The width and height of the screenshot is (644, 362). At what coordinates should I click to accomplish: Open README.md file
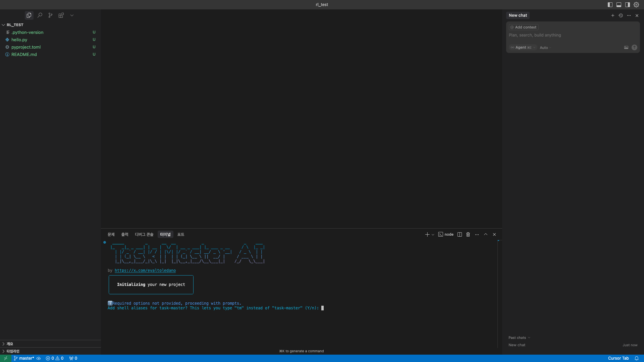pos(50,54)
